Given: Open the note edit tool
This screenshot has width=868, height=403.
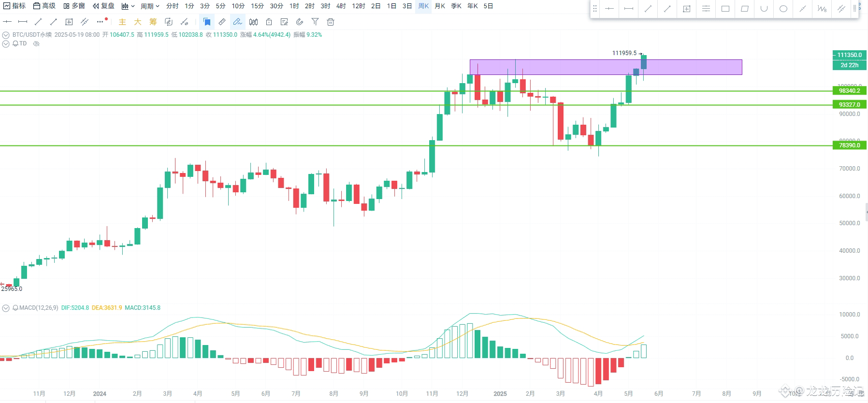Looking at the screenshot, I should pyautogui.click(x=284, y=22).
